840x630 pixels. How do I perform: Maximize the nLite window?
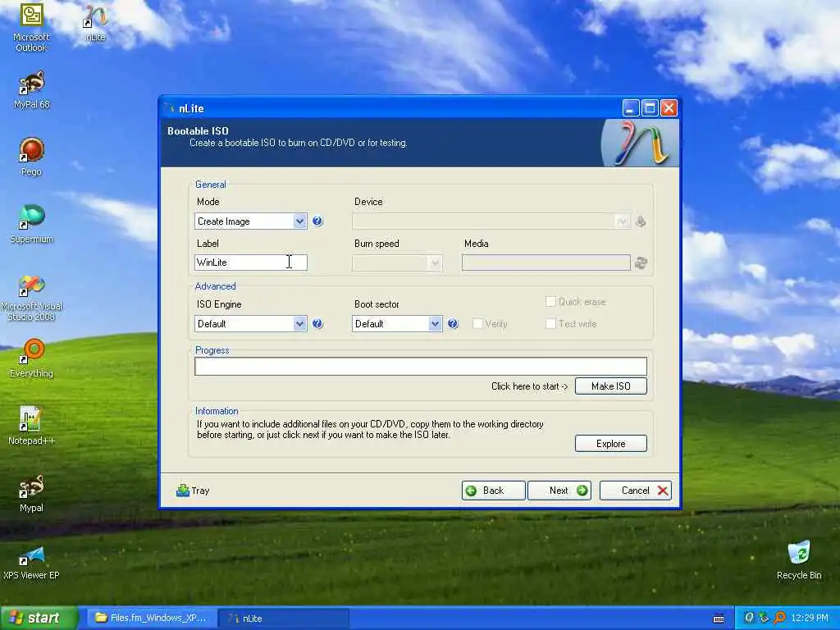point(650,108)
